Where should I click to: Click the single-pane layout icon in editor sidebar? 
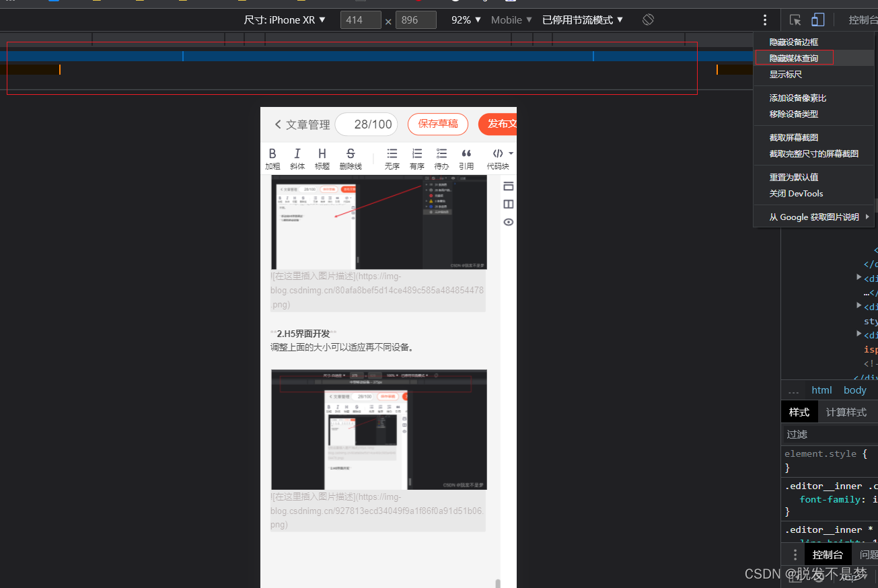click(x=509, y=186)
